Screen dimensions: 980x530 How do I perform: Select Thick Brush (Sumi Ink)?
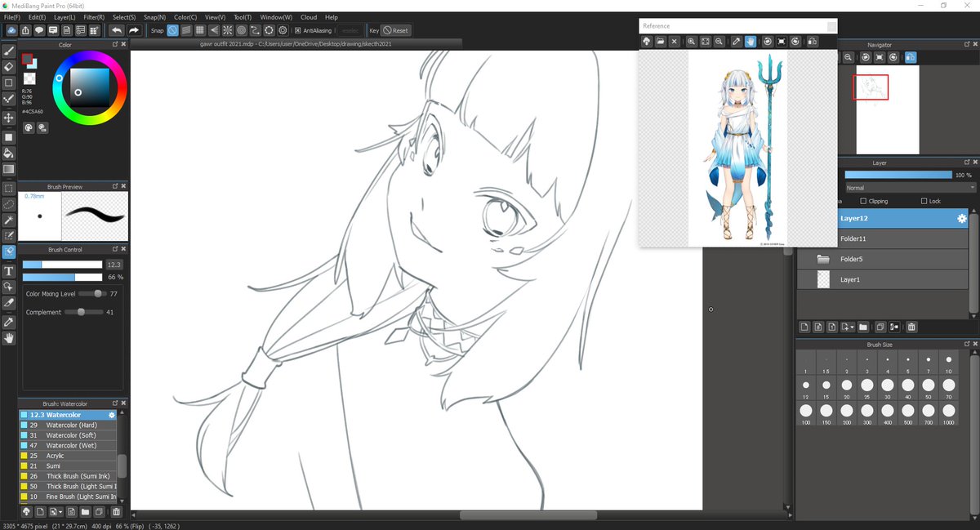pyautogui.click(x=68, y=476)
